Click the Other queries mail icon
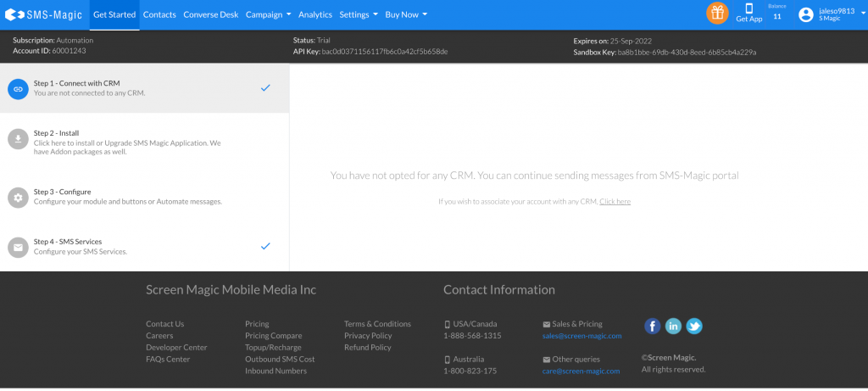The image size is (868, 391). coord(547,360)
